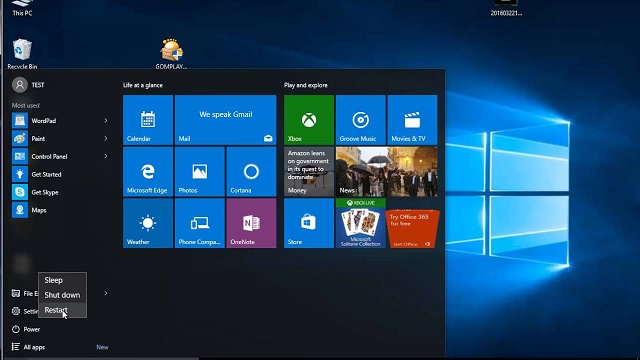Click the Most used heading
640x360 pixels.
25,105
